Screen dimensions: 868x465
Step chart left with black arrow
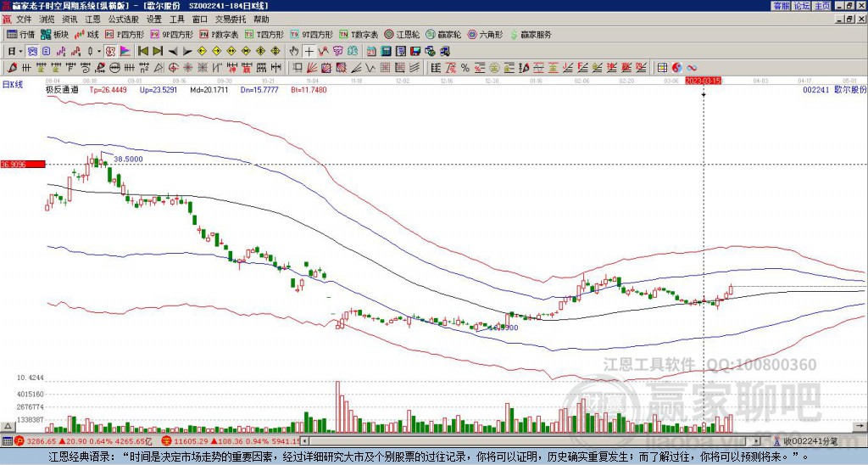pos(173,52)
